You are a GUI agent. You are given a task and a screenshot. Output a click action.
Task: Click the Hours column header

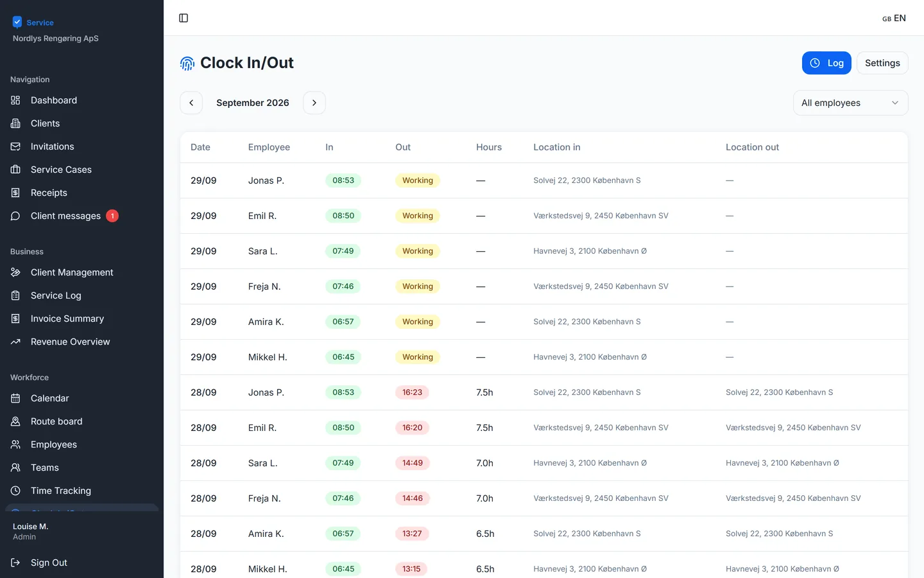click(x=489, y=147)
